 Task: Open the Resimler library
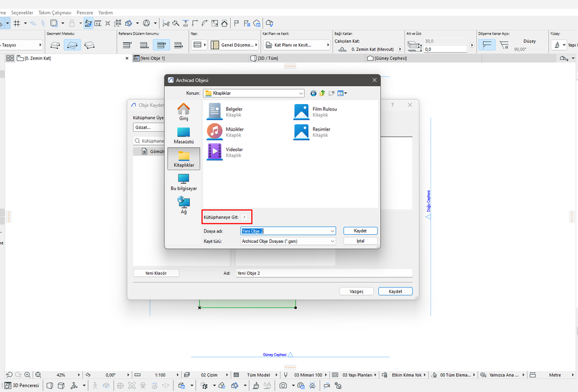(x=312, y=132)
